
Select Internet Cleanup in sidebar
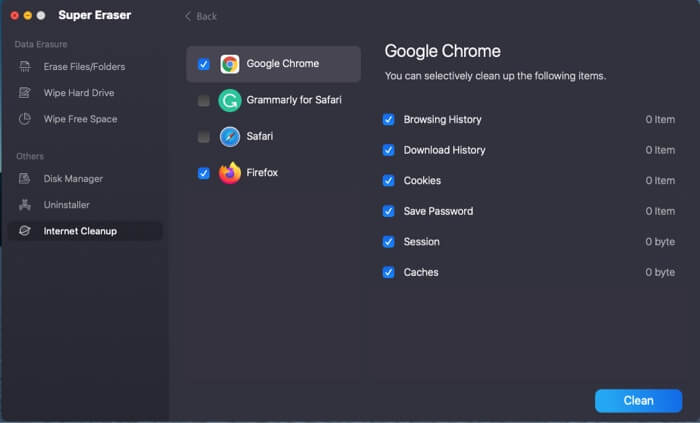(85, 231)
